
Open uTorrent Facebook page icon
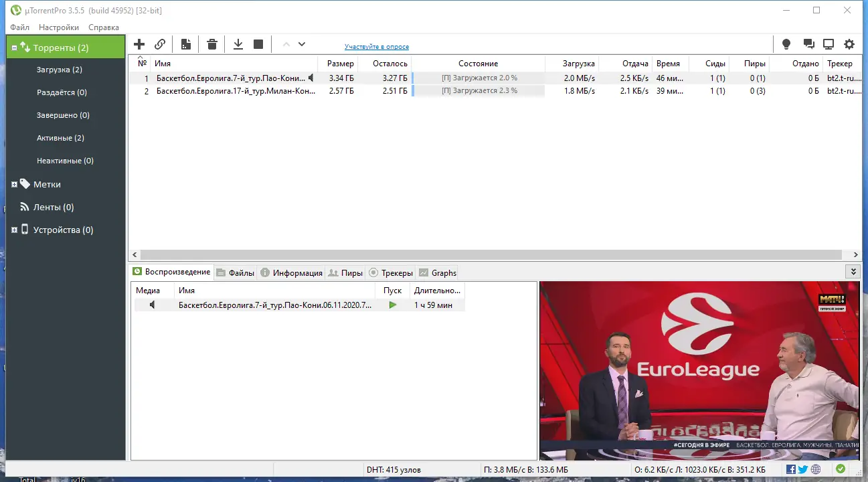click(790, 469)
